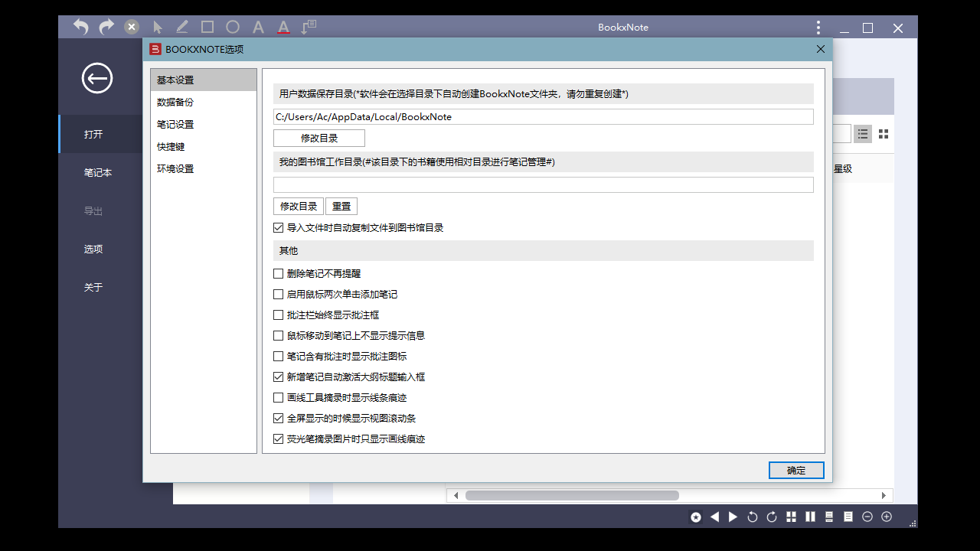Uncheck 导入文件时自动复制文件到图书馆目录
Screen dimensions: 980x551
tap(279, 227)
